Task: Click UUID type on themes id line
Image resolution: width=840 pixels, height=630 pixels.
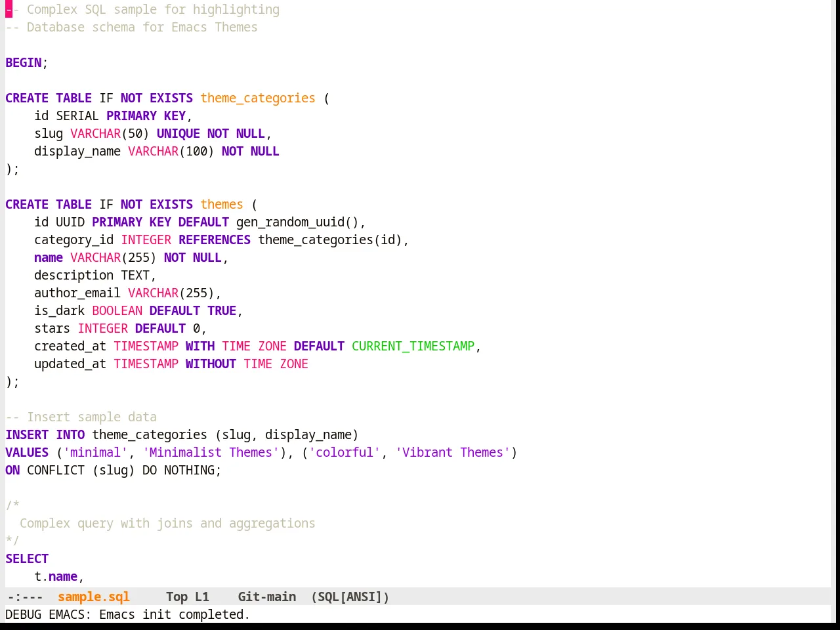Action: point(70,222)
